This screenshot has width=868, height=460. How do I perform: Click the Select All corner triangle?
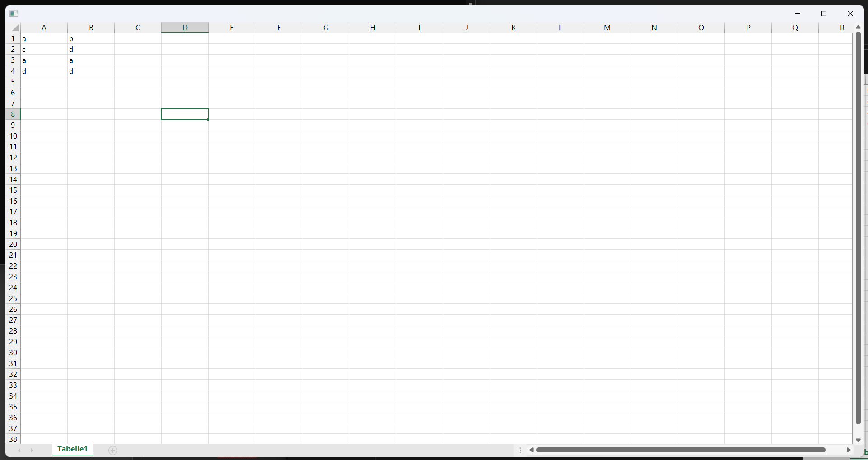[15, 28]
